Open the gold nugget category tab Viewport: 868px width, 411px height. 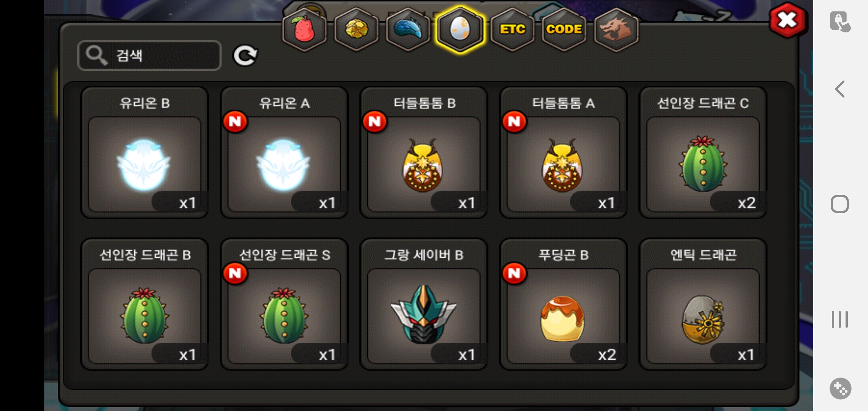[357, 29]
